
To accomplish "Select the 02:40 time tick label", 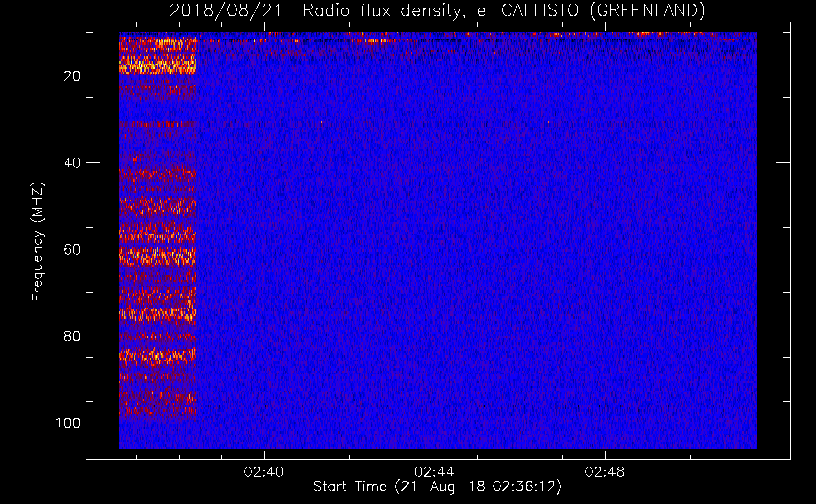I will [x=264, y=472].
